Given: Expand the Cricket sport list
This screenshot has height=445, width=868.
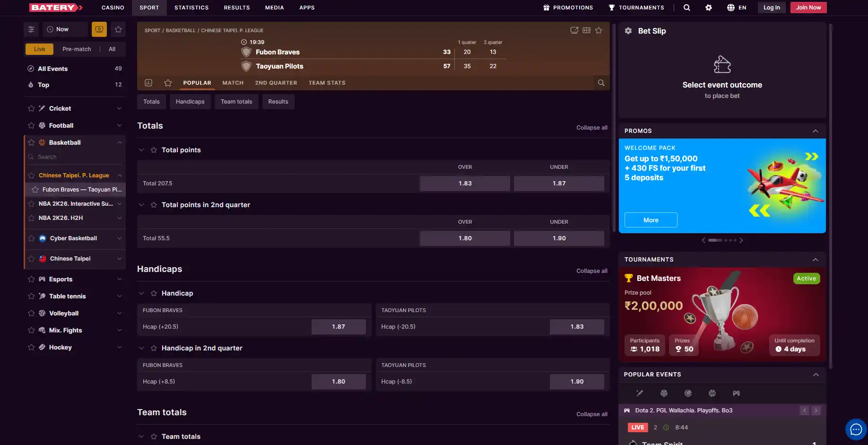Looking at the screenshot, I should click(120, 108).
